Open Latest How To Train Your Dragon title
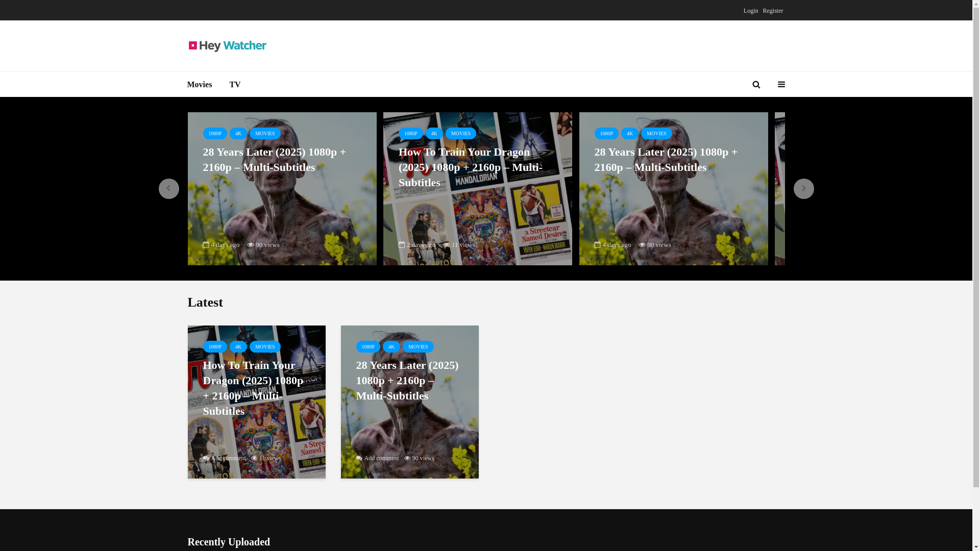The image size is (980, 551). click(253, 388)
